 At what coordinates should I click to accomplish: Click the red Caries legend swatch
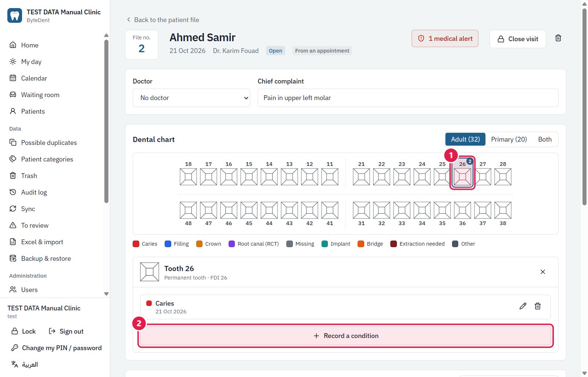point(136,244)
